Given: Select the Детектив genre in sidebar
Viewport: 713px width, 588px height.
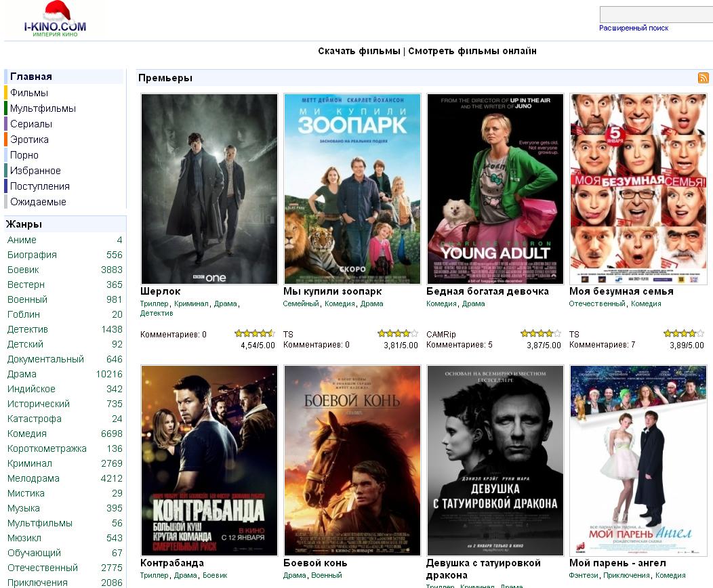Looking at the screenshot, I should 28,329.
